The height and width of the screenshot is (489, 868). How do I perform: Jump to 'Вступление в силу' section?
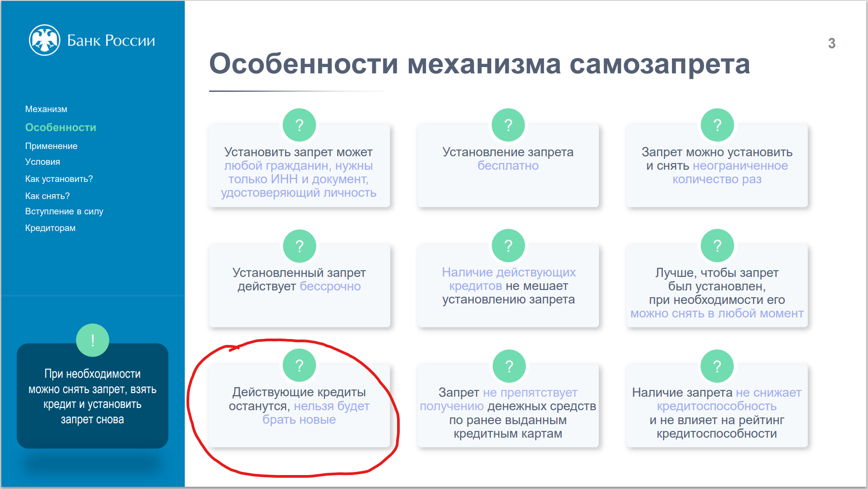tap(64, 212)
